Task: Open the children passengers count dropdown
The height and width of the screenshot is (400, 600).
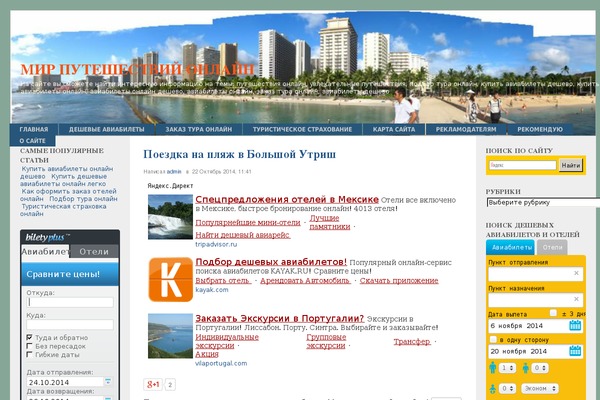Action: pos(540,368)
